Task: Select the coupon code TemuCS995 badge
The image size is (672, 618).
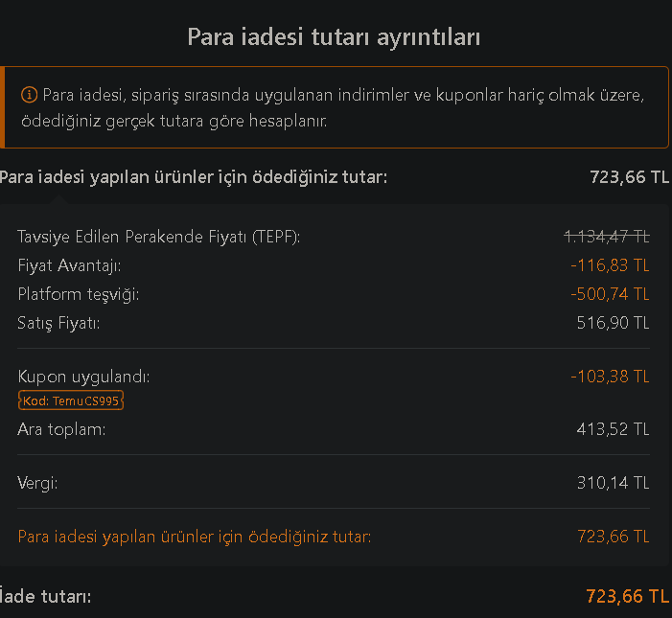Action: pos(71,401)
